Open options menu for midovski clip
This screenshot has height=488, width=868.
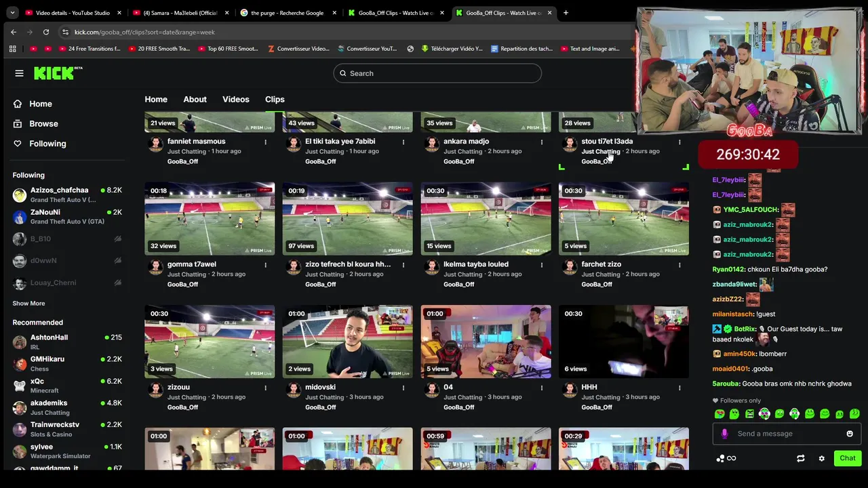tap(403, 388)
